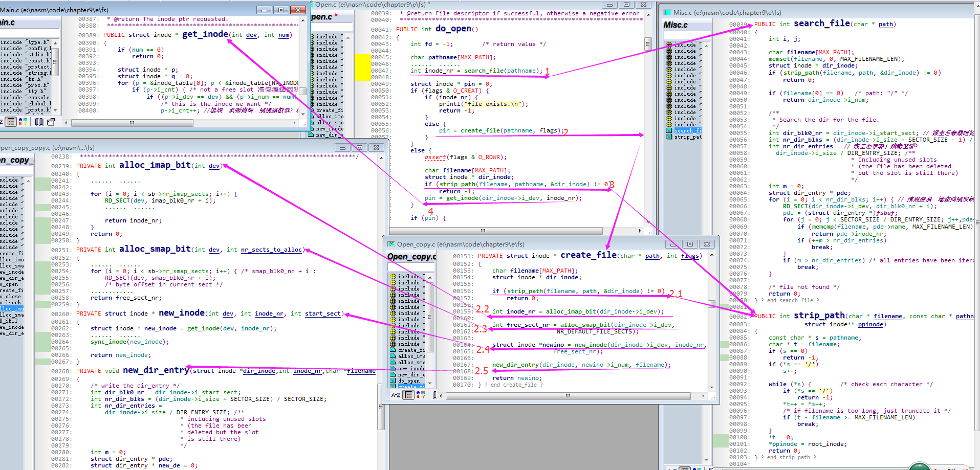
Task: Click search_file function name in Misc.c
Action: coord(822,24)
